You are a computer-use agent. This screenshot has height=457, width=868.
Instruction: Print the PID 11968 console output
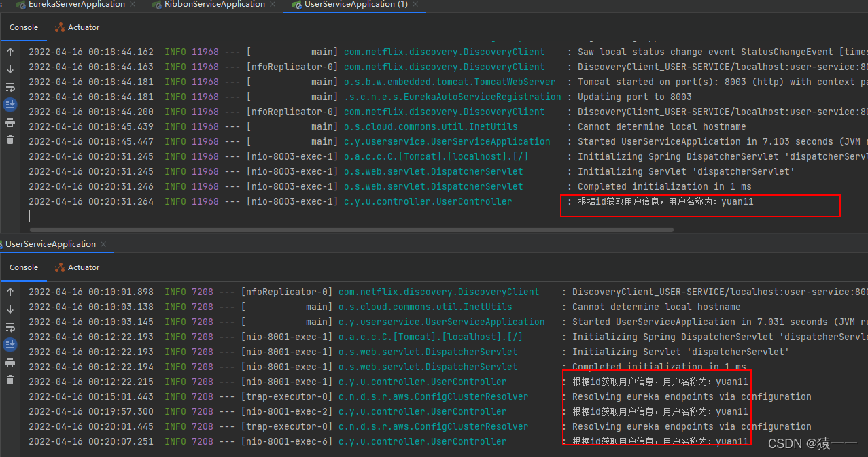(x=10, y=122)
